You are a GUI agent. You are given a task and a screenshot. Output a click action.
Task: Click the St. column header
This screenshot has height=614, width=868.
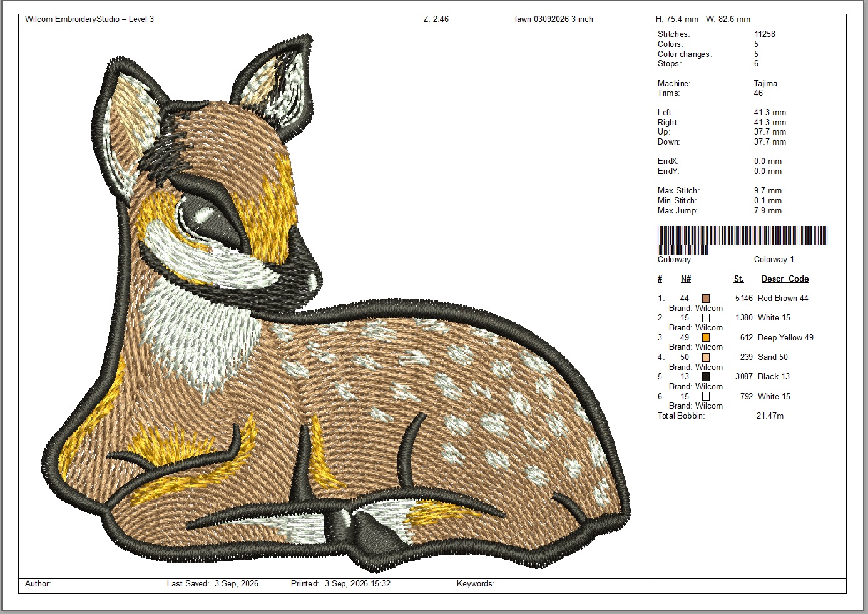(738, 279)
